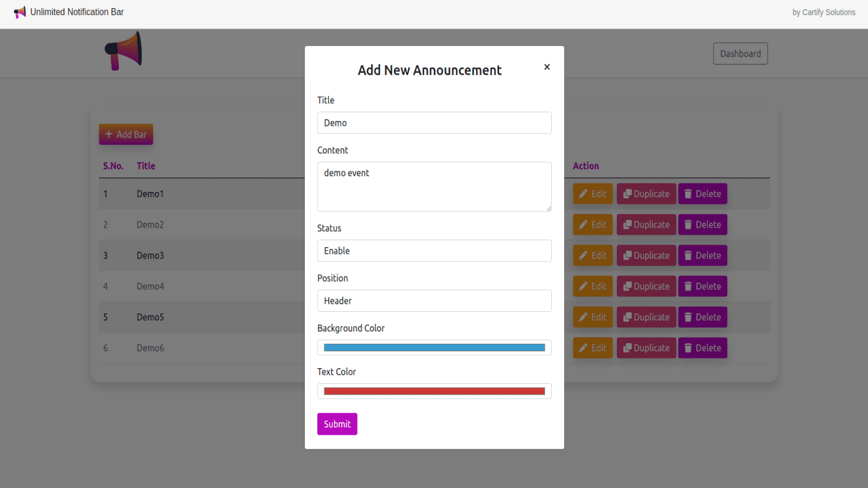The image size is (868, 488).
Task: Click the Title input containing Demo
Action: 434,123
